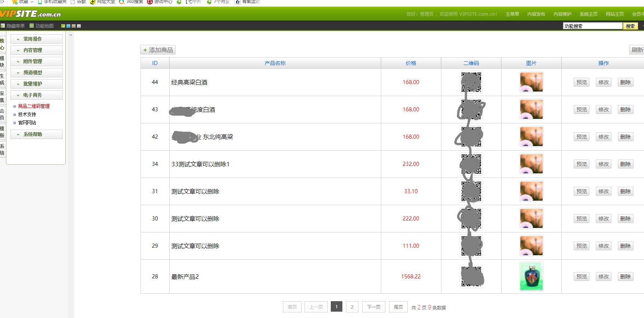Go to page 2 of results

(x=352, y=307)
